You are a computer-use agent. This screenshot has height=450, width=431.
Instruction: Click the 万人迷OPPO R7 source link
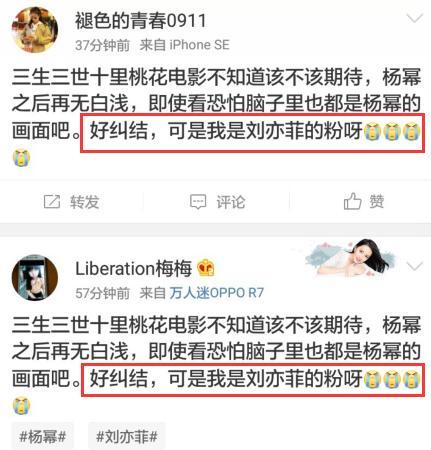pos(217,293)
